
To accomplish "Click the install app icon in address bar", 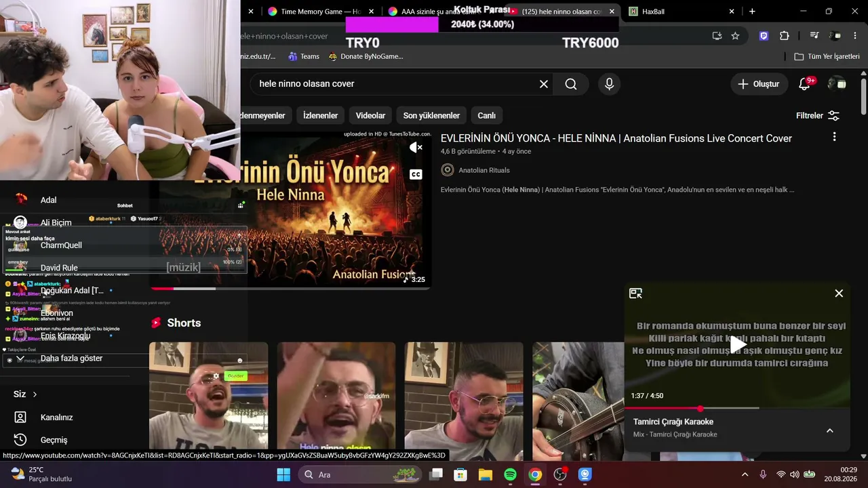I will (717, 36).
